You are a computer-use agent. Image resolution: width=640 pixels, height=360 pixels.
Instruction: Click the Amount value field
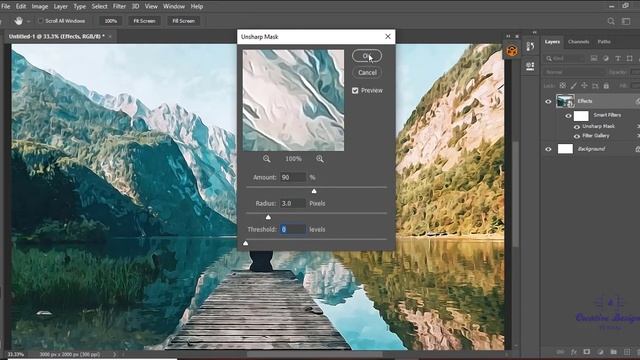293,177
